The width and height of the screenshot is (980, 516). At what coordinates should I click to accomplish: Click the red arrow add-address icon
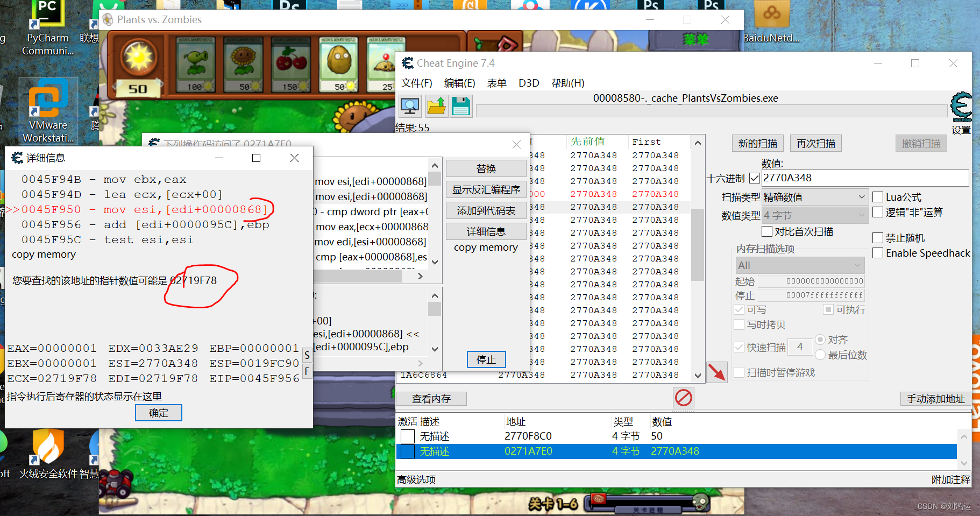[716, 372]
